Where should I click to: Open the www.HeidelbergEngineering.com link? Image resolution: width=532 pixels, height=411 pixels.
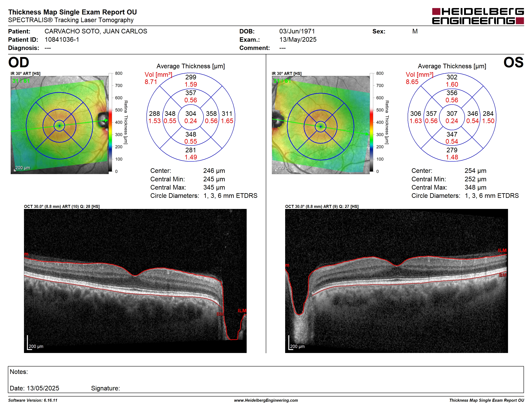click(x=266, y=400)
